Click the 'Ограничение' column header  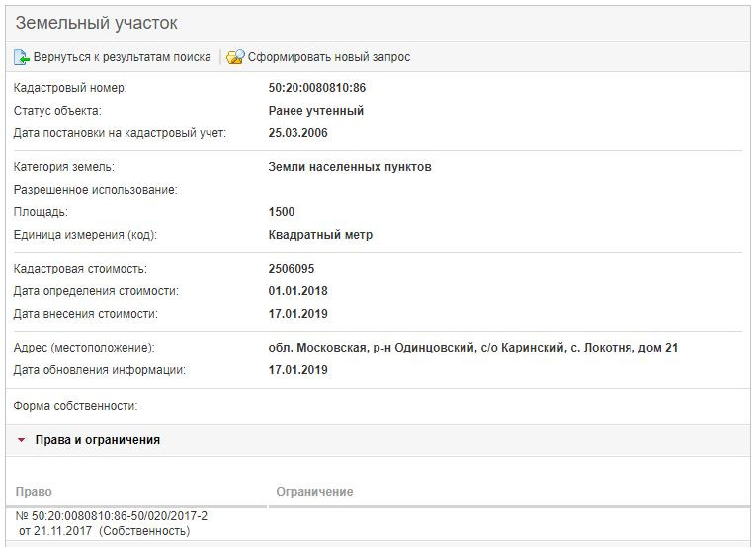click(x=314, y=492)
